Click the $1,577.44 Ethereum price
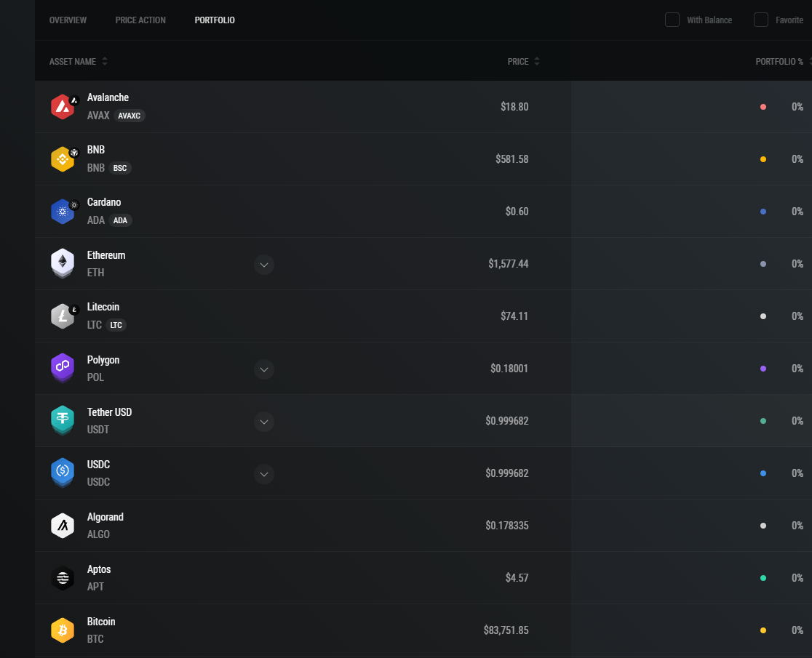Image resolution: width=812 pixels, height=658 pixels. coord(508,264)
